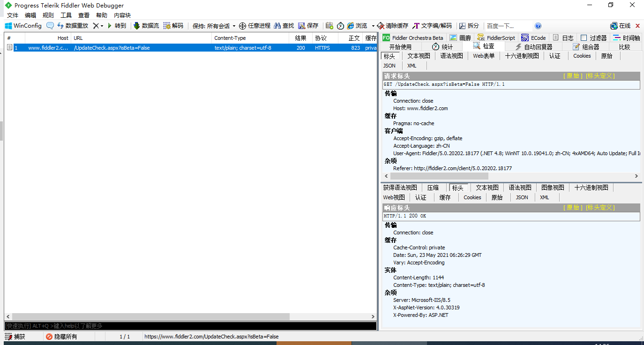This screenshot has height=345, width=644.
Task: Click the blue help question icon
Action: pos(538,26)
